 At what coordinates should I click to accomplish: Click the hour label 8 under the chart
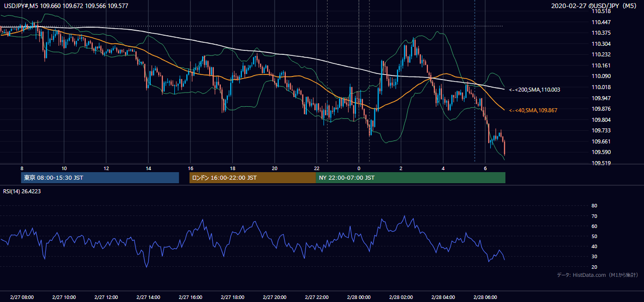[x=22, y=168]
